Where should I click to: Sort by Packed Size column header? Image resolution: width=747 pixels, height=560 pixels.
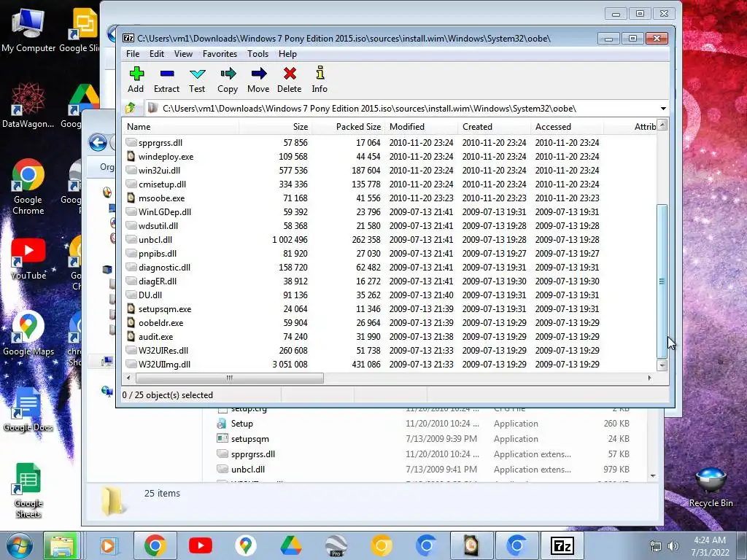(x=348, y=127)
